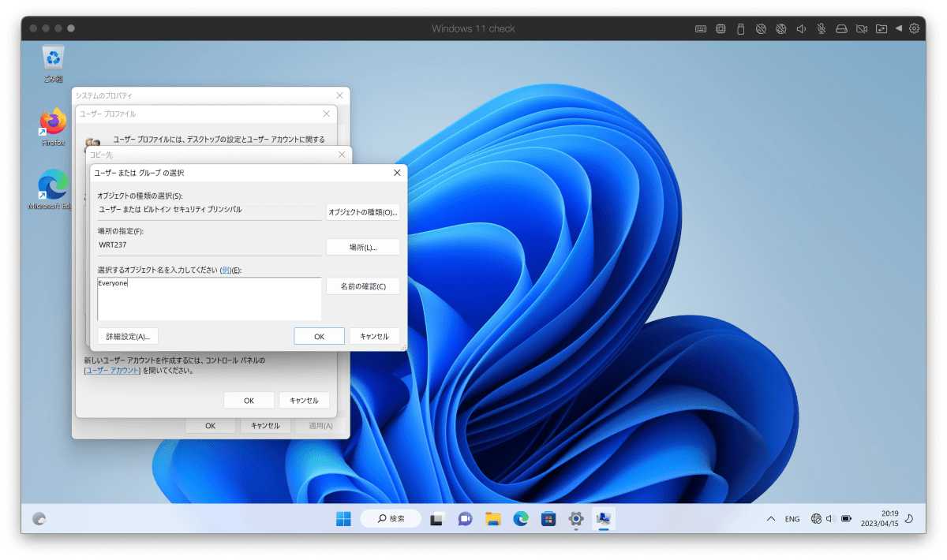Click the オブジェクトの種類(O)... button

pos(363,212)
